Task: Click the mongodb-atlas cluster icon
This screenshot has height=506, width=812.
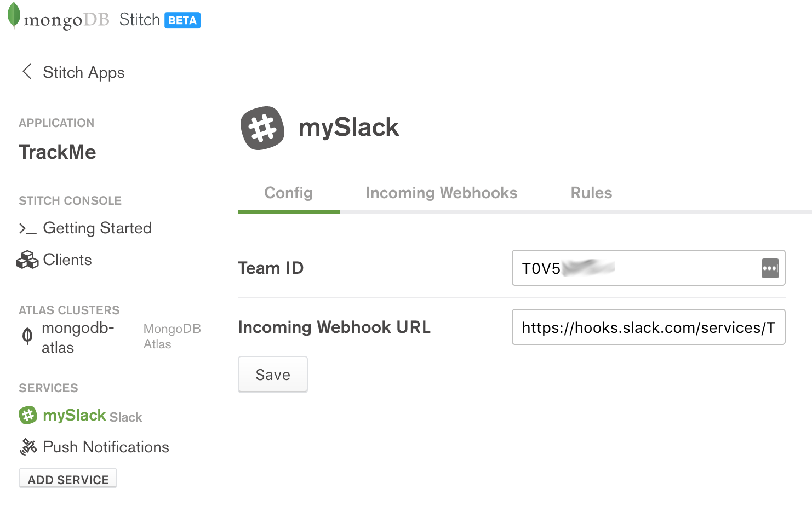Action: click(27, 336)
